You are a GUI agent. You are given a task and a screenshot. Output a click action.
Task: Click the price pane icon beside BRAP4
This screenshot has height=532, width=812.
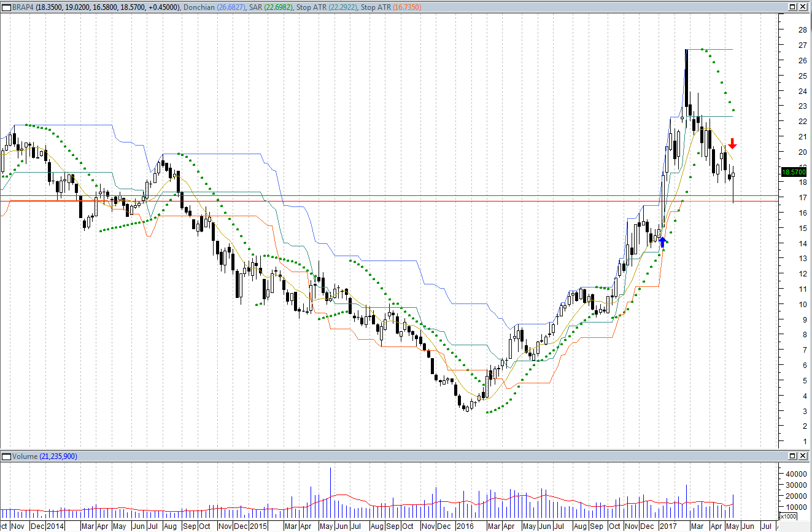click(x=6, y=6)
